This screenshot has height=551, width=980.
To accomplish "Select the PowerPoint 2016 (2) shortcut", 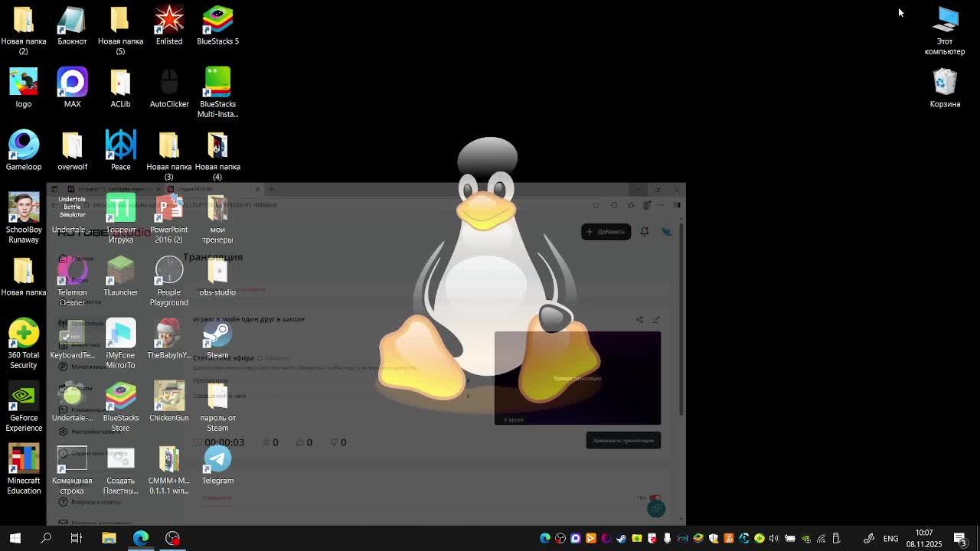I will point(169,218).
